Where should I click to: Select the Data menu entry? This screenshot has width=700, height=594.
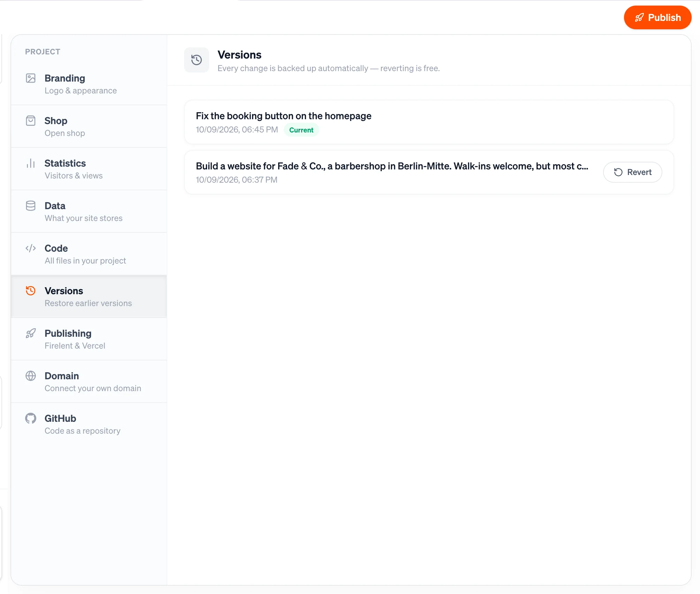tap(89, 212)
